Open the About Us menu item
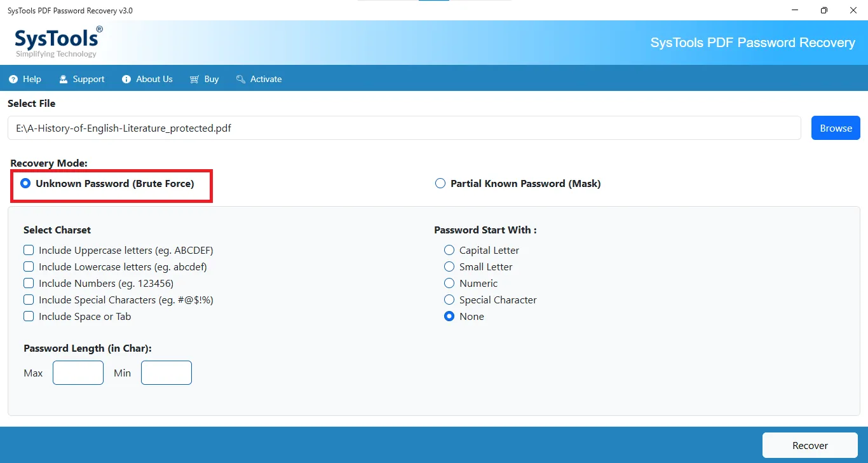 [147, 79]
